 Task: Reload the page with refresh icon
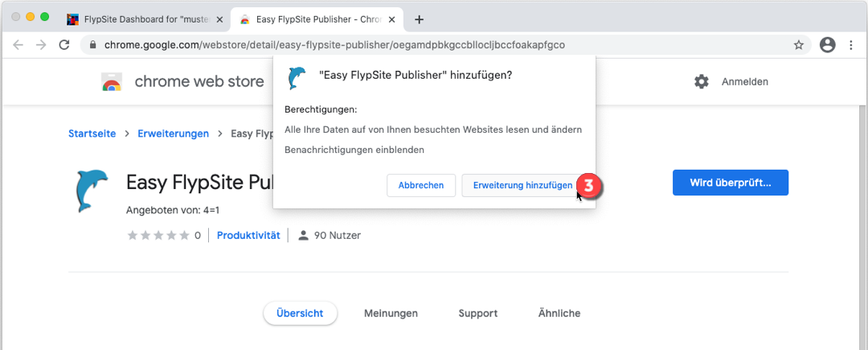coord(64,45)
